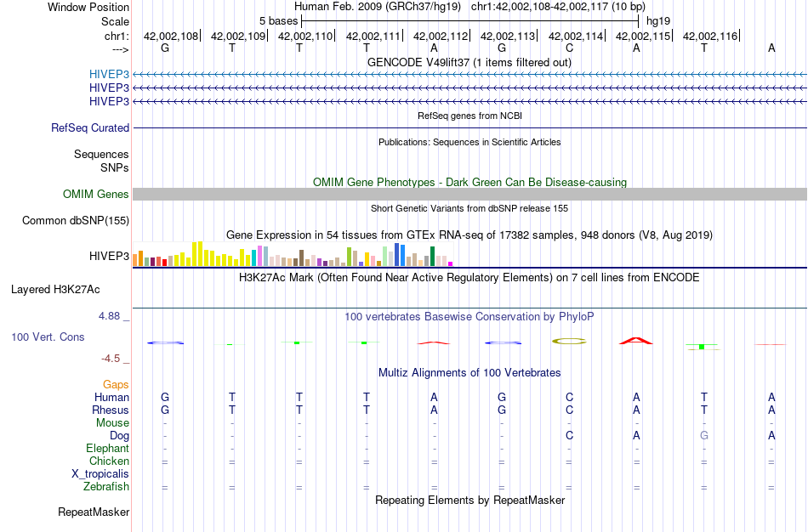Click the X_tropicalis species row label
The width and height of the screenshot is (808, 532).
[x=100, y=474]
